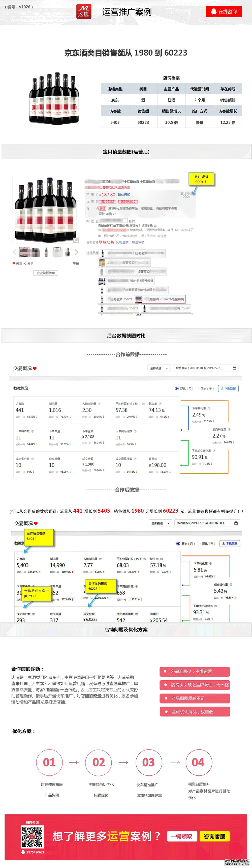Image resolution: width=252 pixels, height=868 pixels.
Task: Select 同比(年) radio in the after-cooperation panel
Action: (199, 544)
